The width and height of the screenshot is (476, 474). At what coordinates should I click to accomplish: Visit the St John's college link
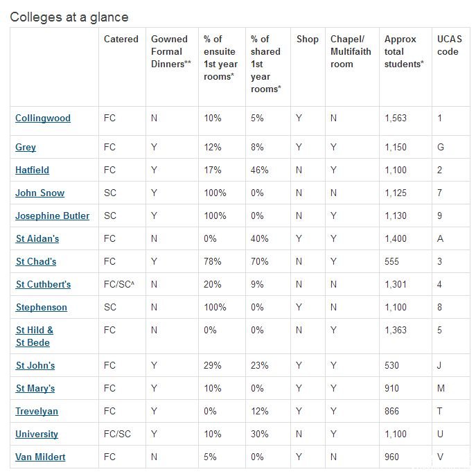pos(35,365)
